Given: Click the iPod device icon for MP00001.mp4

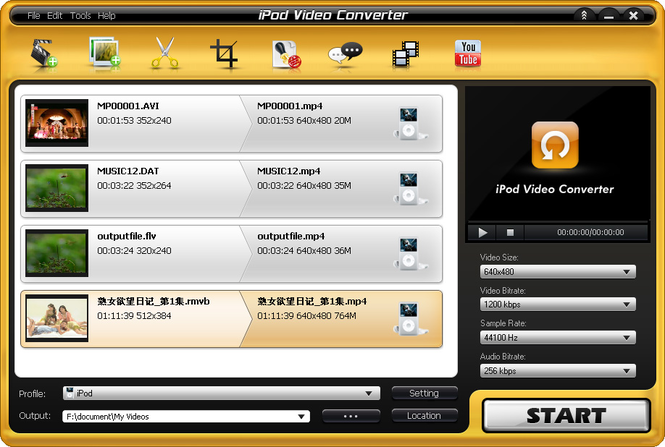Looking at the screenshot, I should [409, 123].
